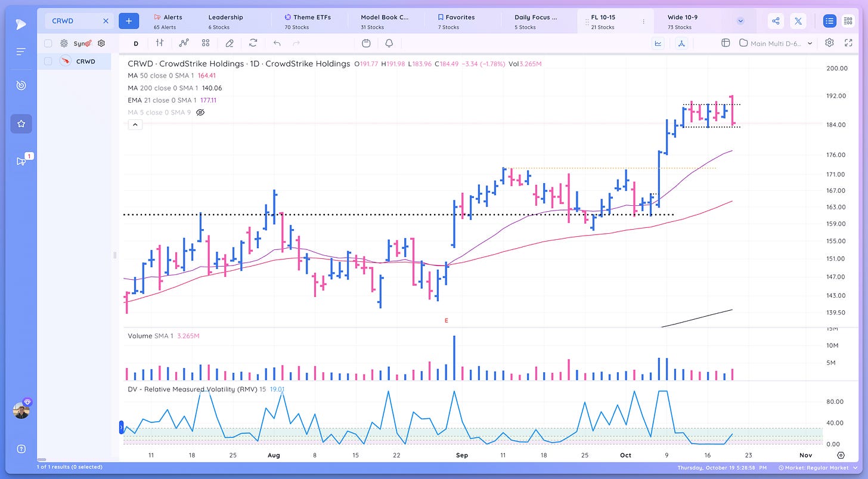Select the CRWD row in the watchlist
The width and height of the screenshot is (868, 479).
tap(74, 61)
